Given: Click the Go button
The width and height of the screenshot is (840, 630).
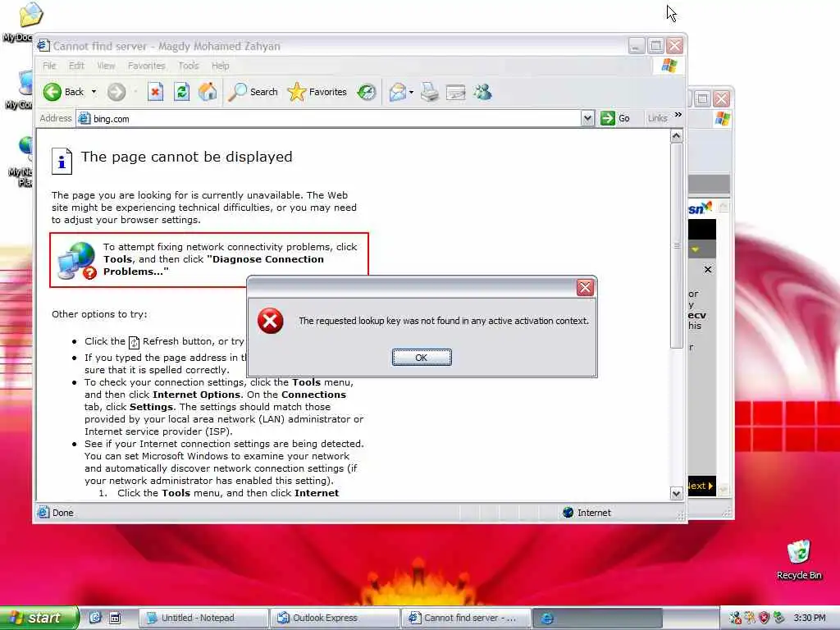Looking at the screenshot, I should (x=616, y=118).
